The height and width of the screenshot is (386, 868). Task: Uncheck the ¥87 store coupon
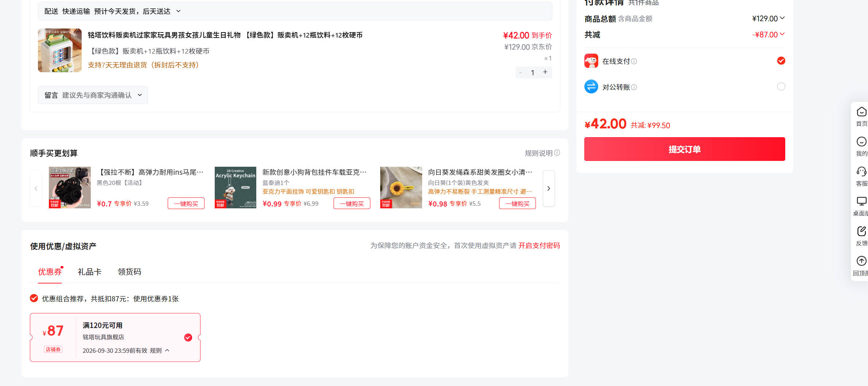(x=188, y=337)
